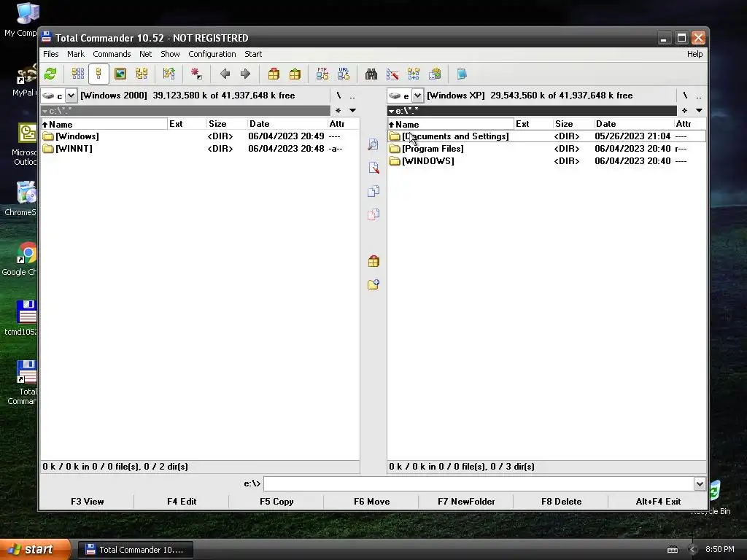Open the URL new FTP connection icon
The width and height of the screenshot is (747, 560).
[344, 74]
